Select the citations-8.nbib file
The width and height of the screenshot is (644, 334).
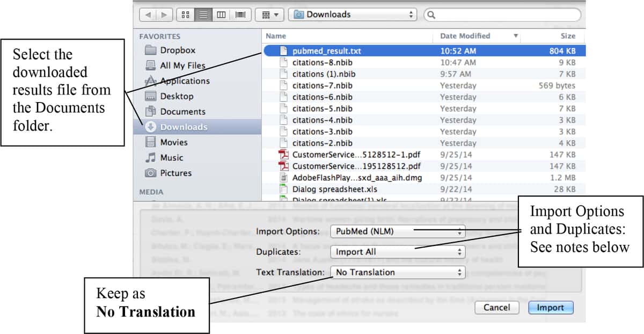tap(322, 62)
